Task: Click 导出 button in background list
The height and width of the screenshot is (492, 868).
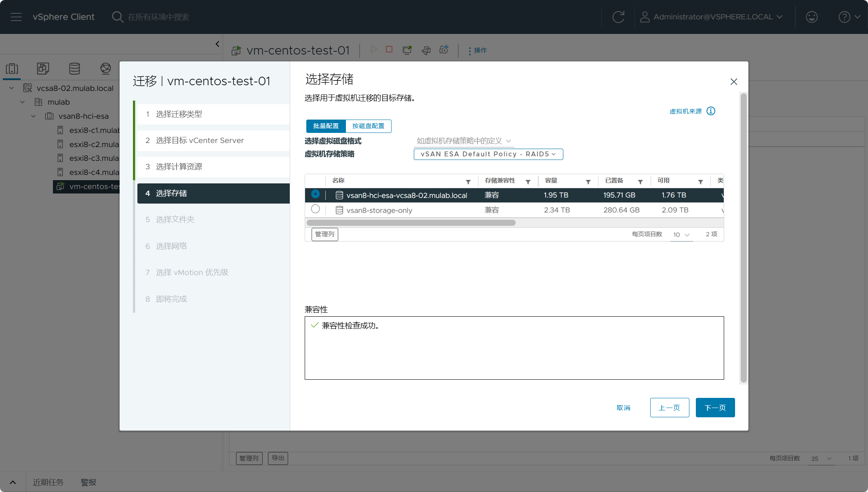Action: coord(278,458)
